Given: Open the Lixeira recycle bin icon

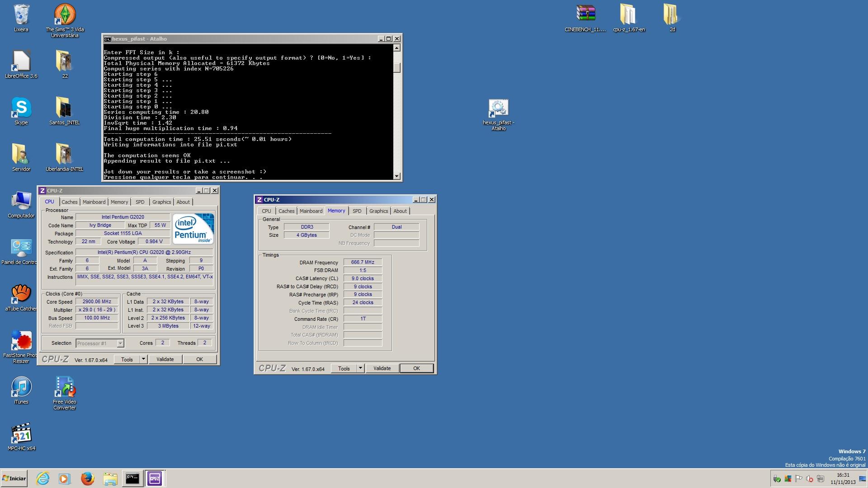Looking at the screenshot, I should (21, 18).
